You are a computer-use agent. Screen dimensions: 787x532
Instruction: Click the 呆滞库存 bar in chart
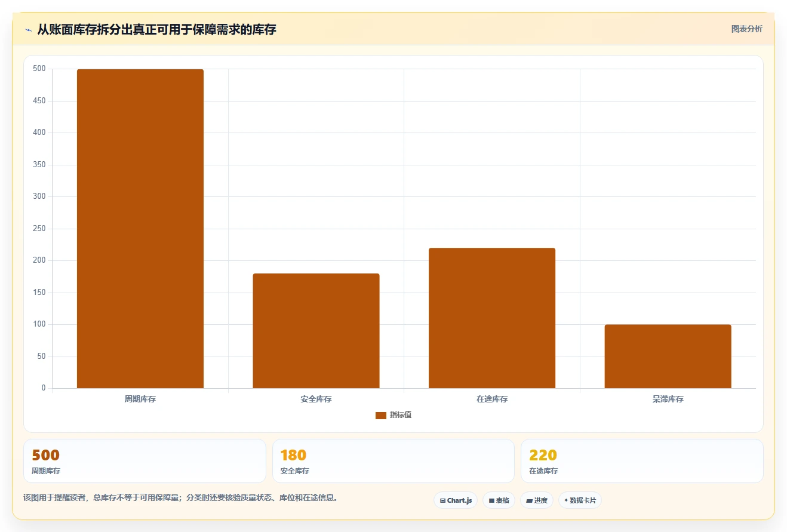(668, 356)
